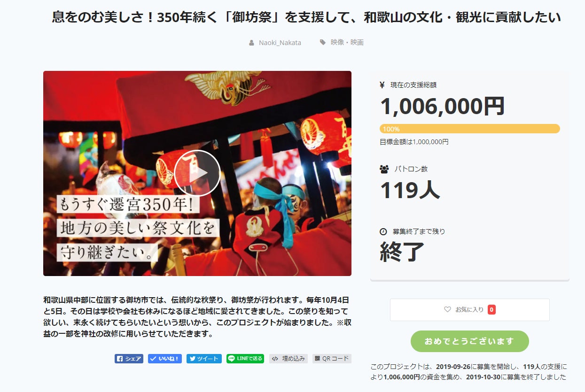This screenshot has width=585, height=392.
Task: Click the user icon beside Naoki_Nakata
Action: (252, 43)
